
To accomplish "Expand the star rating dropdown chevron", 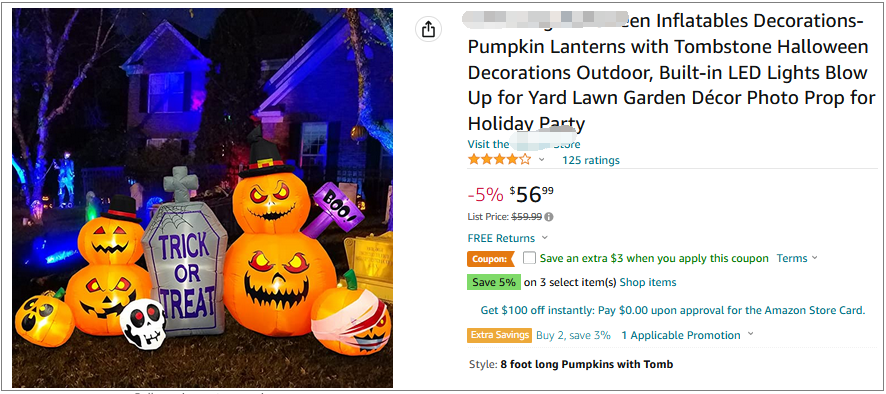I will pyautogui.click(x=541, y=160).
